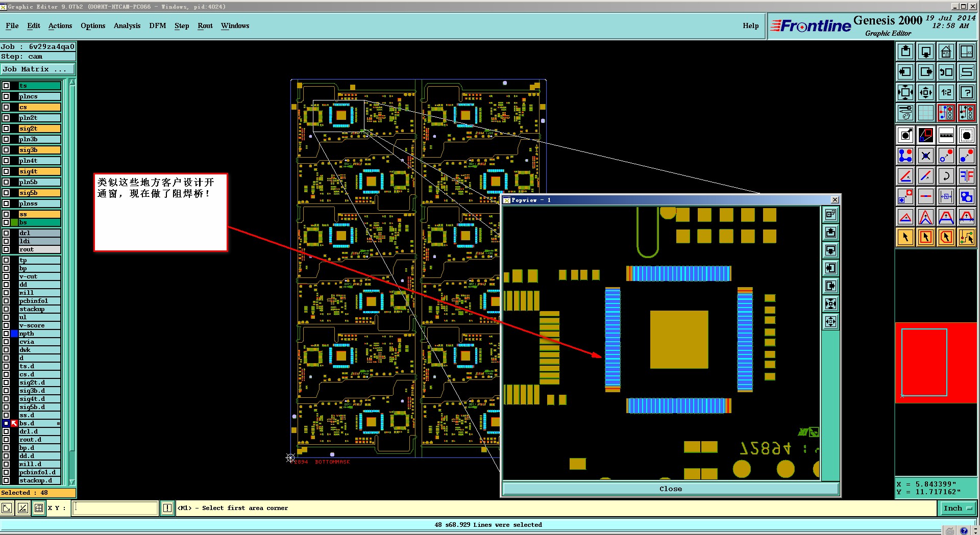Image resolution: width=980 pixels, height=535 pixels.
Task: Open the DFM menu
Action: pos(158,26)
